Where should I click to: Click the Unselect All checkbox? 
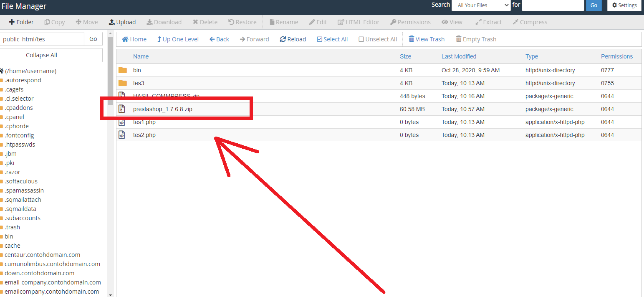click(361, 39)
